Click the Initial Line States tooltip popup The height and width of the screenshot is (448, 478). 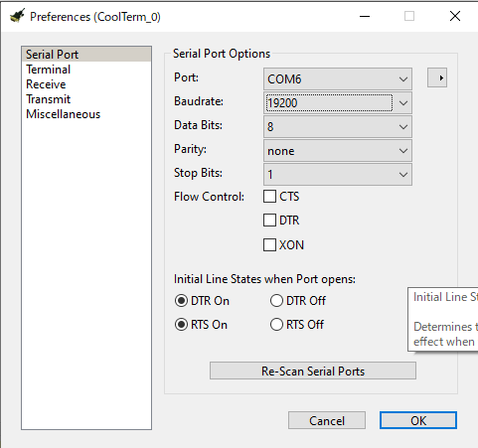pyautogui.click(x=443, y=320)
